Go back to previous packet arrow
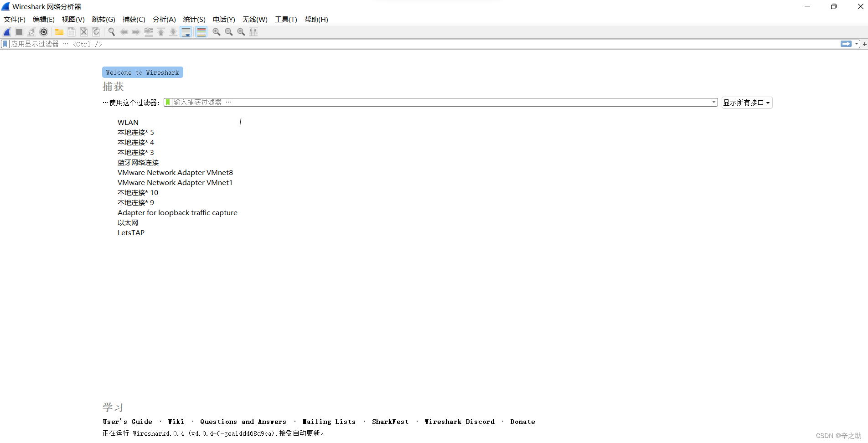 [x=124, y=32]
